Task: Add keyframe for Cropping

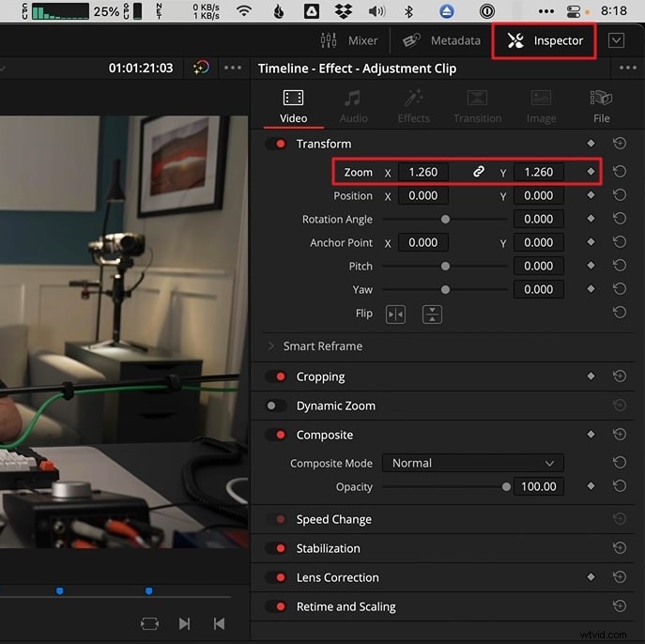Action: click(591, 376)
